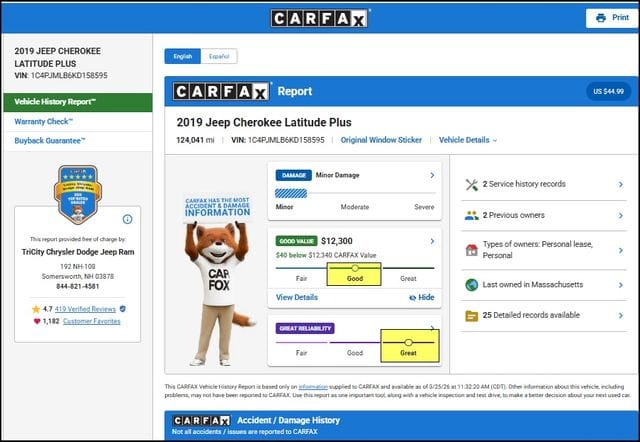This screenshot has height=442, width=640.
Task: Click the globe last owned icon
Action: 471,284
